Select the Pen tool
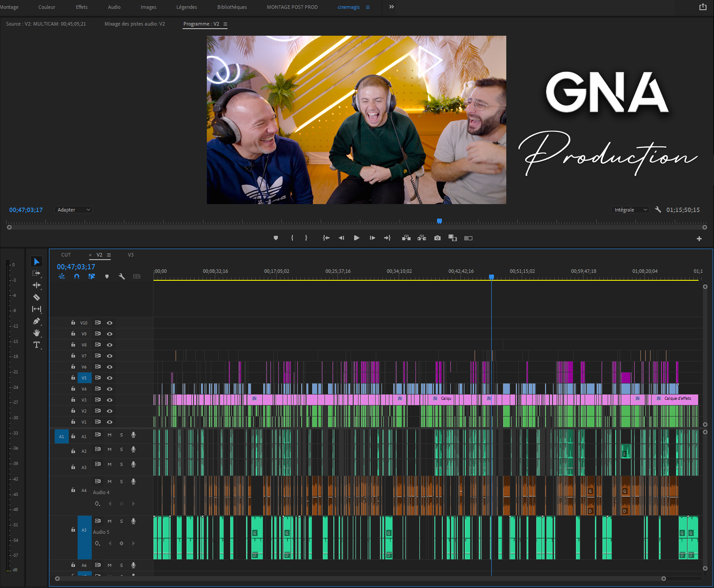Screen dimensions: 714x588 tap(37, 321)
